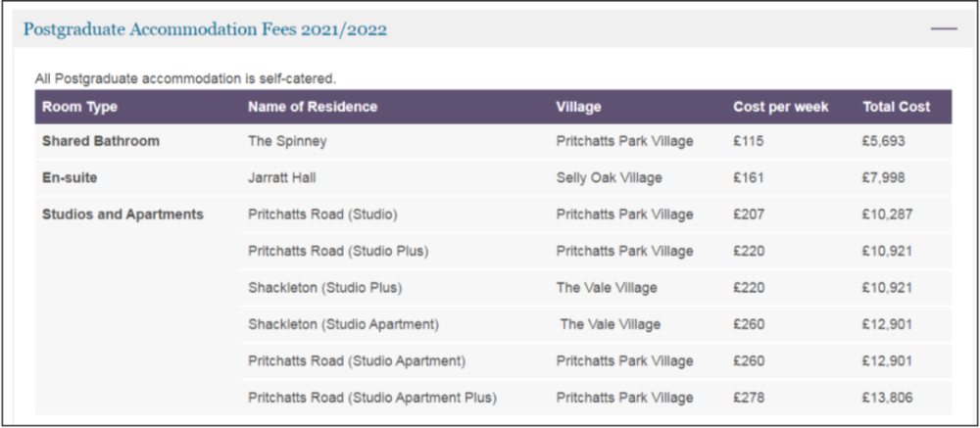Click the Cost per week header
This screenshot has width=980, height=428.
pyautogui.click(x=781, y=107)
